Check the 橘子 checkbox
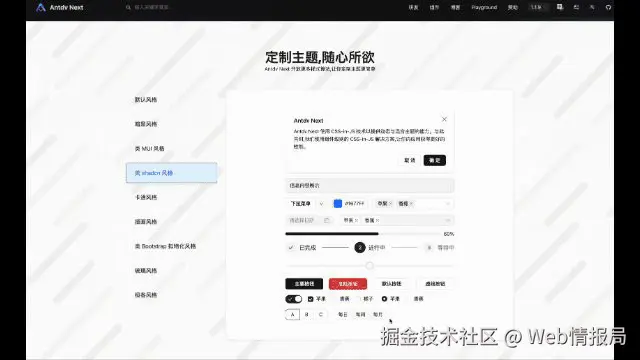Viewport: 640px width, 360px height. tap(358, 299)
